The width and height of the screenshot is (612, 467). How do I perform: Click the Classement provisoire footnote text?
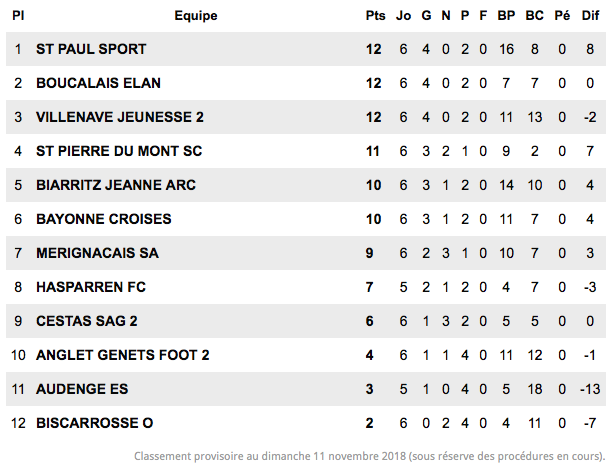pyautogui.click(x=370, y=456)
